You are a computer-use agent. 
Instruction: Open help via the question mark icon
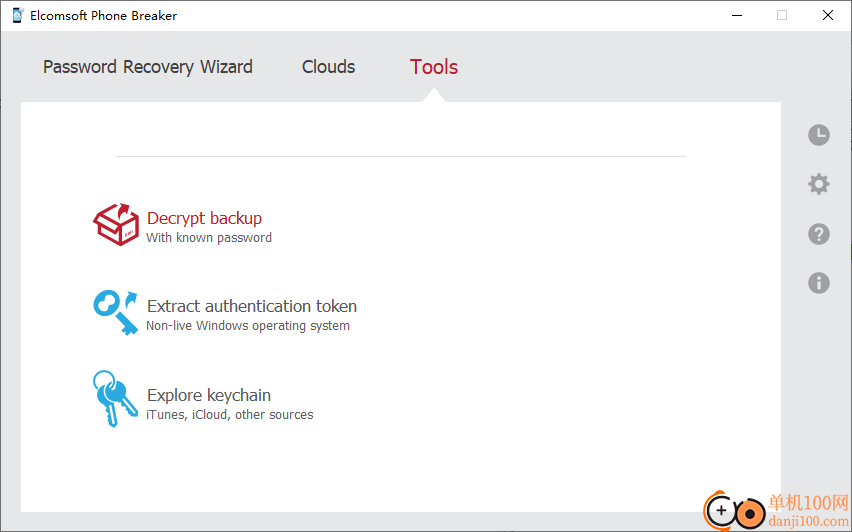[x=818, y=234]
